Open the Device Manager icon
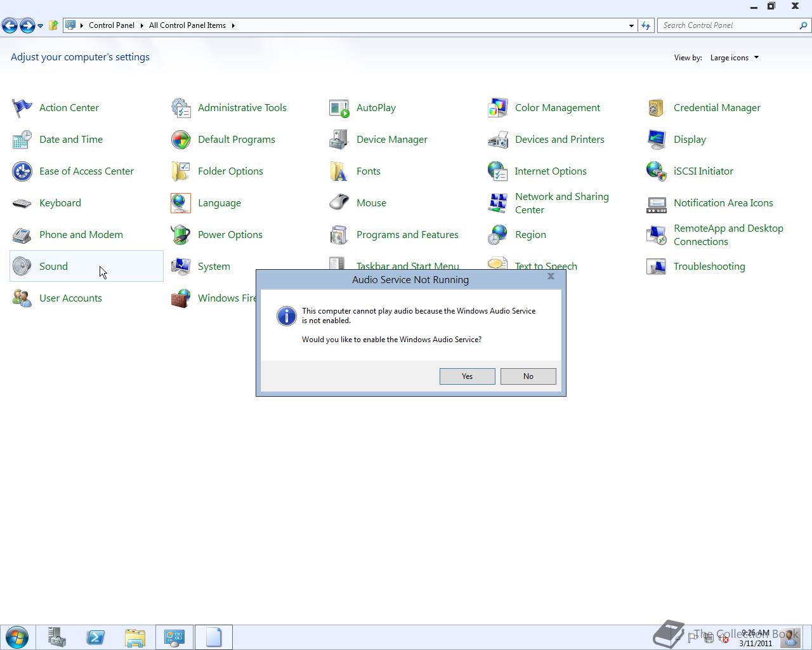 (339, 140)
